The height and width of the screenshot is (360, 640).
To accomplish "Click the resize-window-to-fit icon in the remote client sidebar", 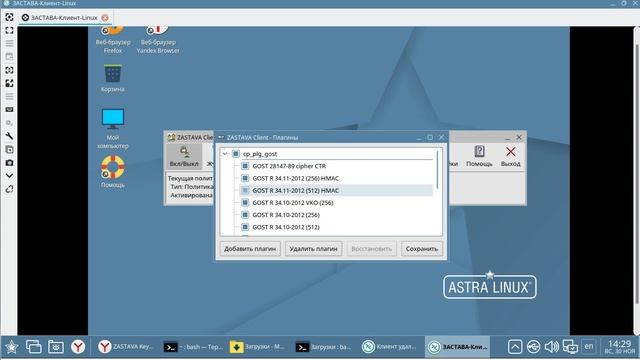I will click(9, 17).
